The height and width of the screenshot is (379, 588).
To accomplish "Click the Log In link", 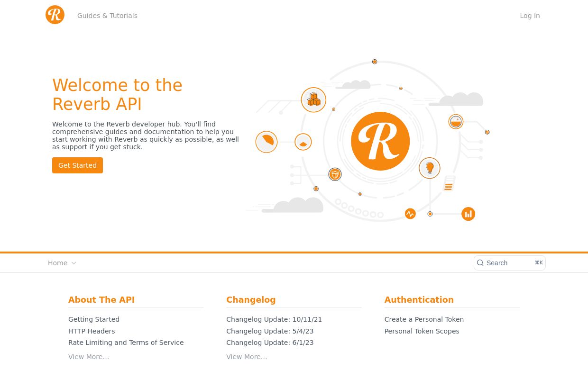I will click(x=530, y=16).
